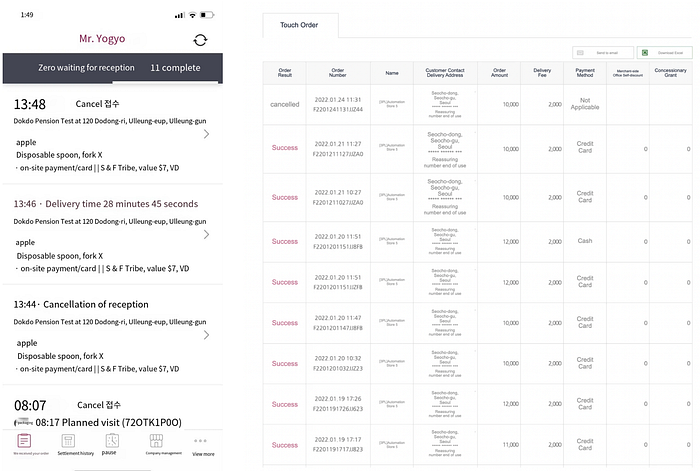Tap the Wi-Fi status icon

(x=192, y=15)
